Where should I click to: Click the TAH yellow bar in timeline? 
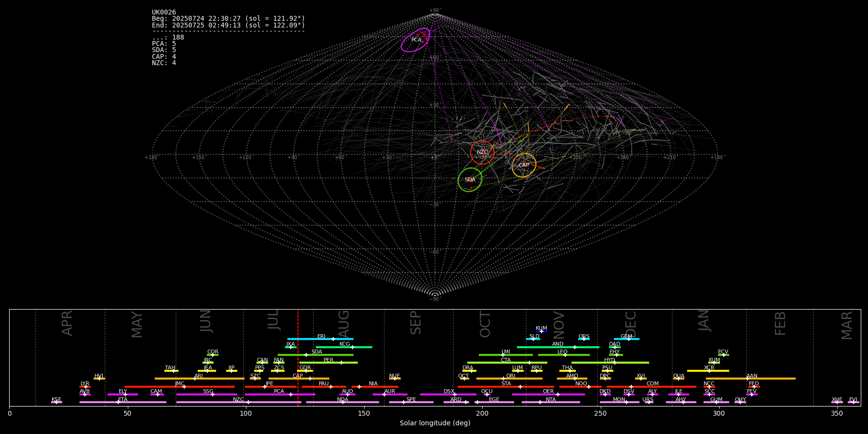pyautogui.click(x=171, y=371)
